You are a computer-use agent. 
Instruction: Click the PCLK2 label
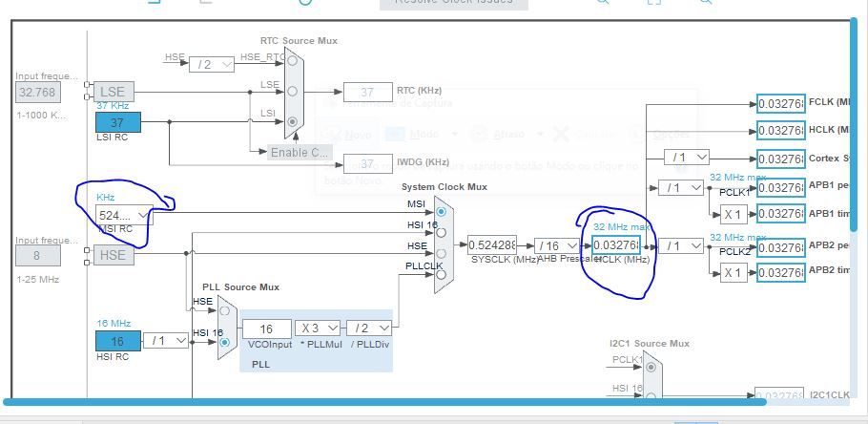pos(734,253)
